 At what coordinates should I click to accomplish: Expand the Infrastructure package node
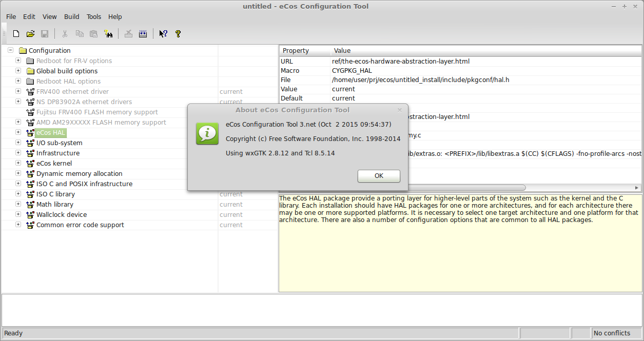(x=18, y=153)
